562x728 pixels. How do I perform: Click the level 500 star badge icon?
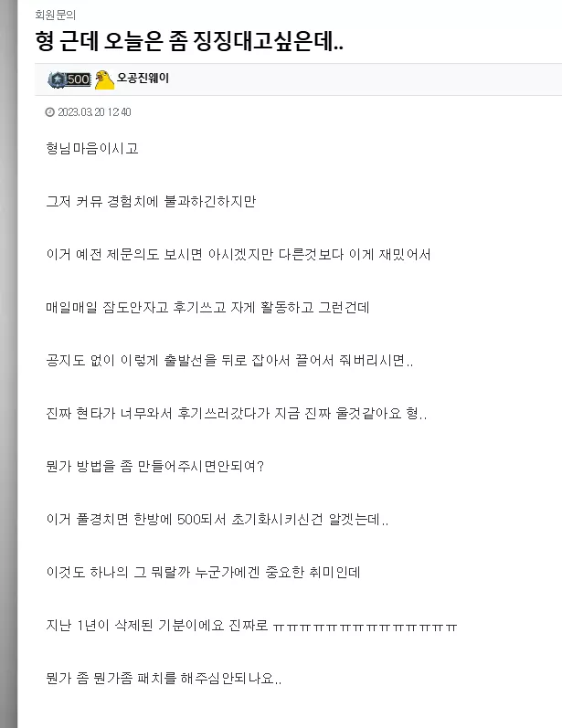(x=69, y=79)
